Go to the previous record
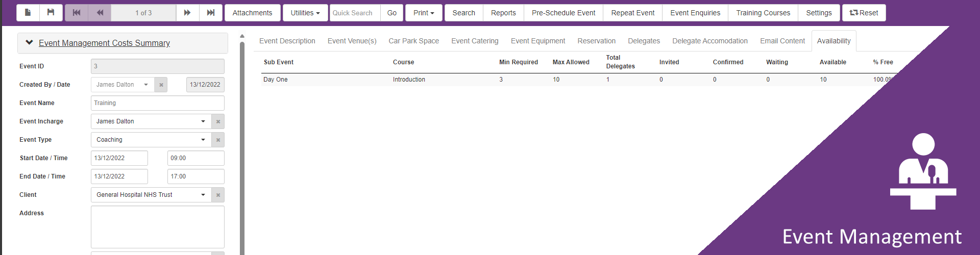The image size is (980, 255). coord(100,13)
